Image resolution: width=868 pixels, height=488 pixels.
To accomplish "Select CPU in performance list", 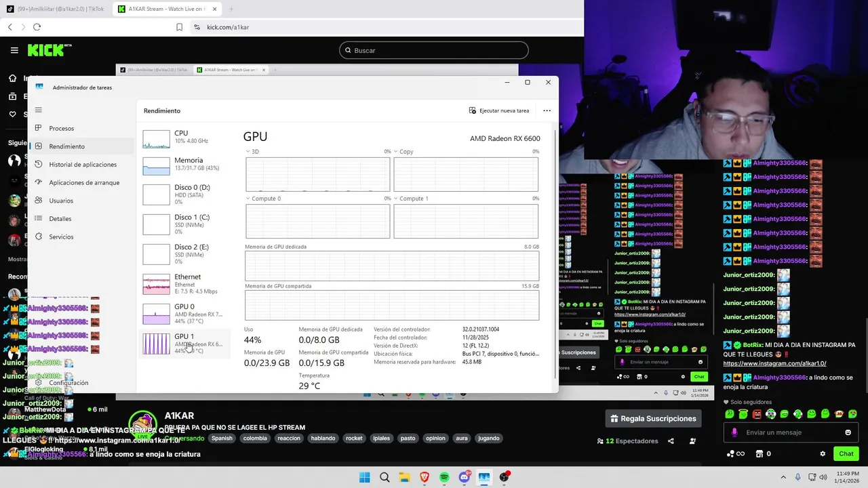I will click(184, 138).
